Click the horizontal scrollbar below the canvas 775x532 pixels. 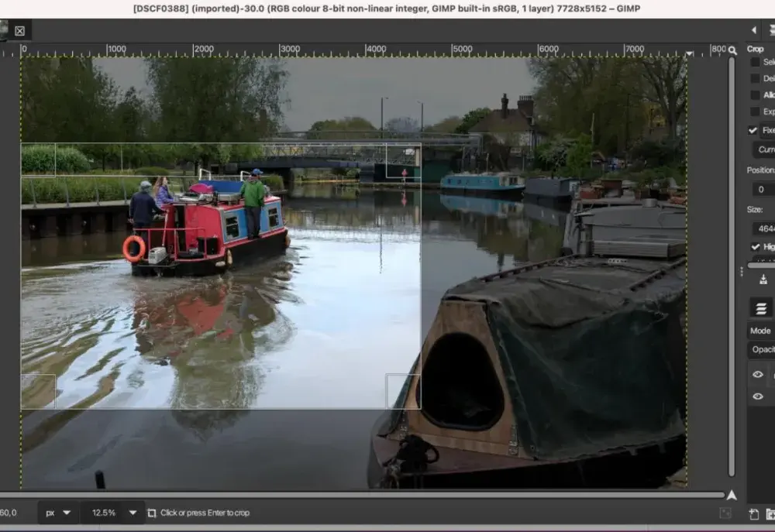tap(362, 495)
